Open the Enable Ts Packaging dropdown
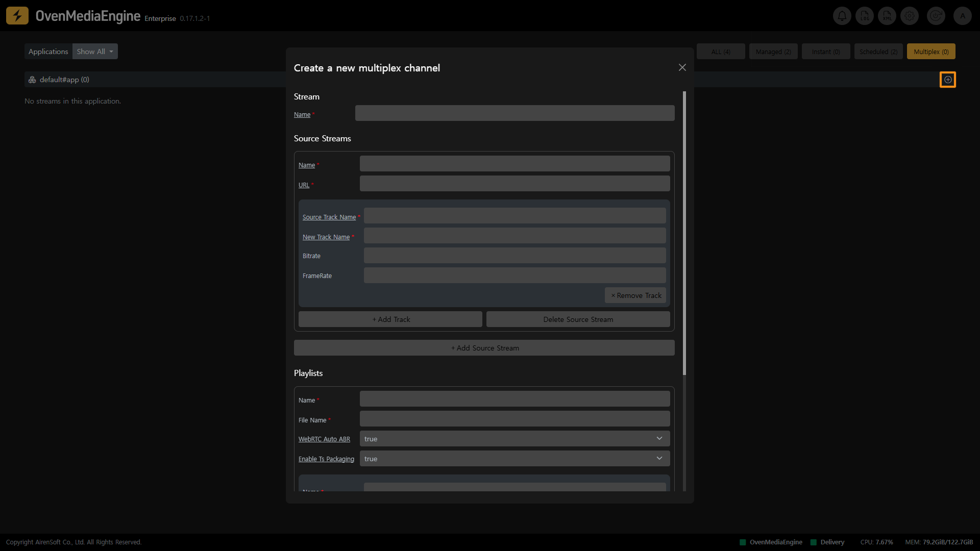The image size is (980, 551). click(x=514, y=459)
